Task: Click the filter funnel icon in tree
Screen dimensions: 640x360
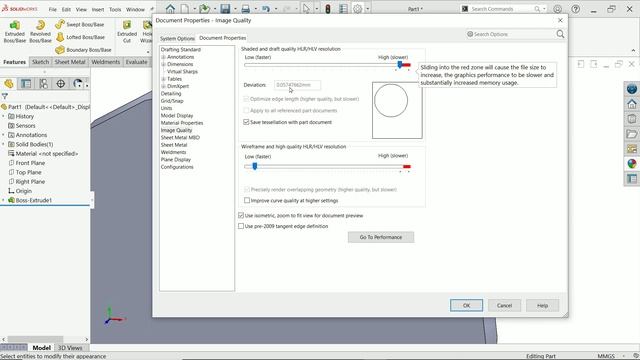Action: point(5,96)
